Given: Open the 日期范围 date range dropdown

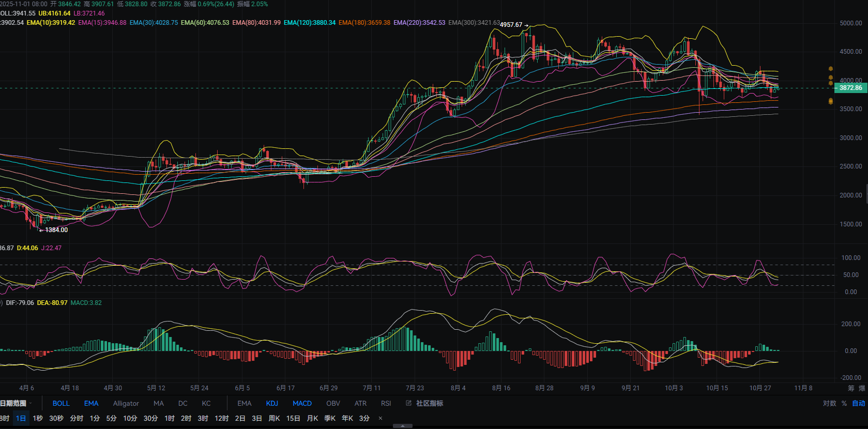Looking at the screenshot, I should coord(16,403).
